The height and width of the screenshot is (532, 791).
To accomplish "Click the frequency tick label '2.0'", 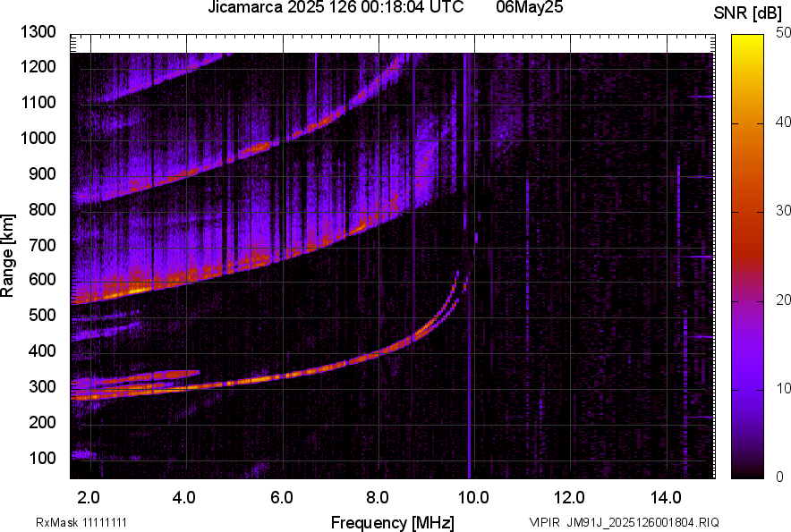I will 89,498.
